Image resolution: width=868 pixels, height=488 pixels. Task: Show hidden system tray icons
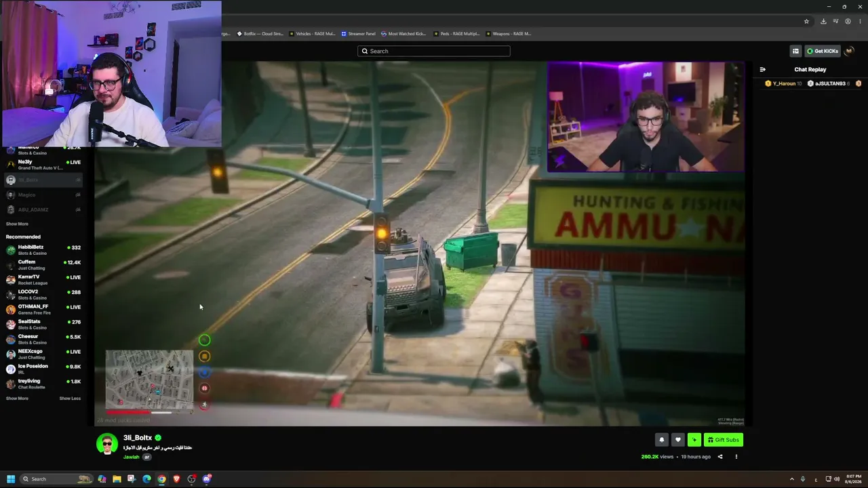pyautogui.click(x=791, y=479)
